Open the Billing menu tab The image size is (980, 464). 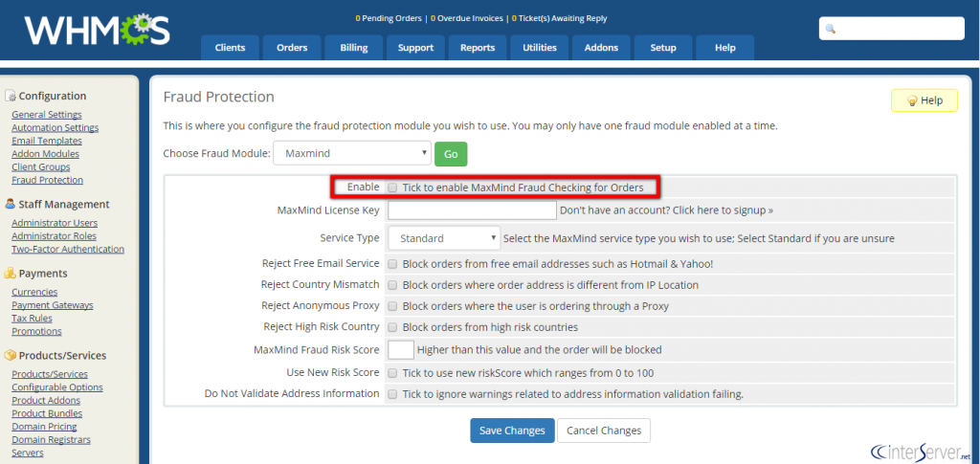click(x=354, y=48)
